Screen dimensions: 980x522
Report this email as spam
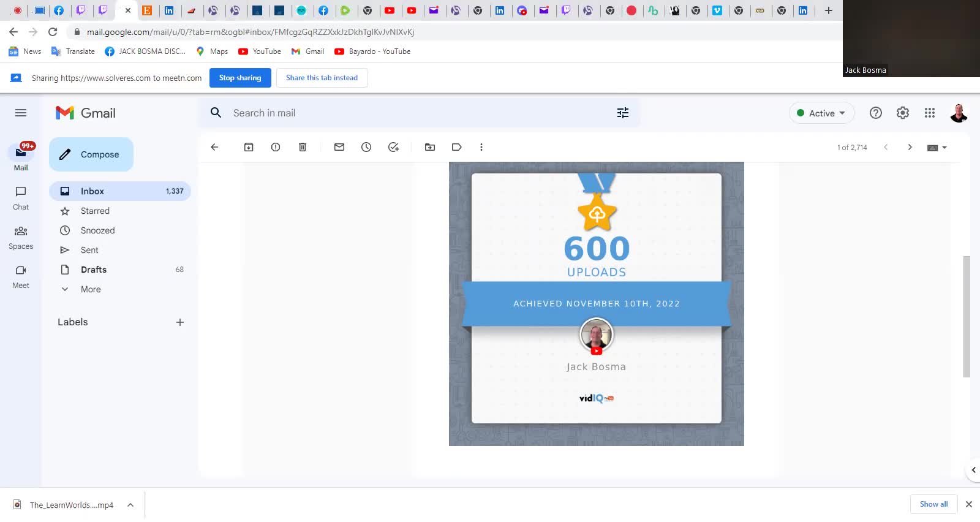(x=276, y=147)
